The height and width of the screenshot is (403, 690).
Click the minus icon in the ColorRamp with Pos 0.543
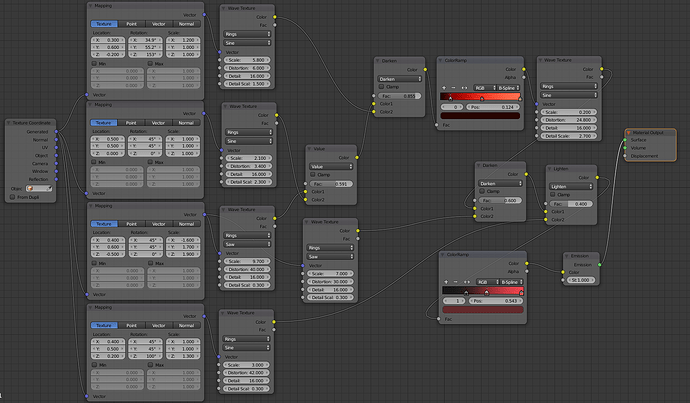pyautogui.click(x=456, y=282)
